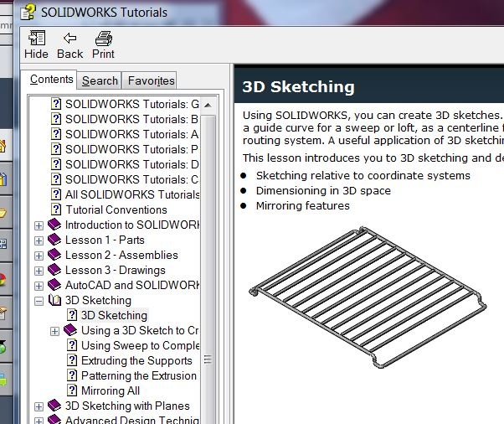This screenshot has height=424, width=504.
Task: Click the Using Sweep to Complete page icon
Action: point(72,345)
